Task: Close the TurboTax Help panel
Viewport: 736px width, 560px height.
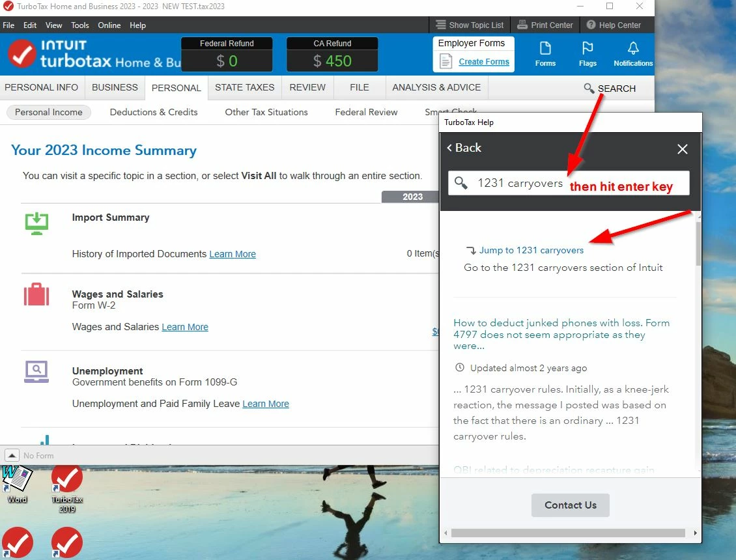Action: (682, 149)
